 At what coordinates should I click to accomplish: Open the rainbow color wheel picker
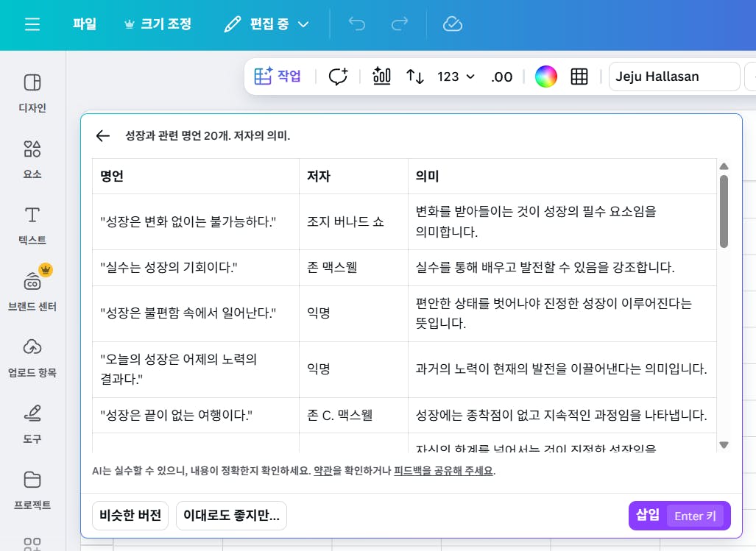point(545,76)
